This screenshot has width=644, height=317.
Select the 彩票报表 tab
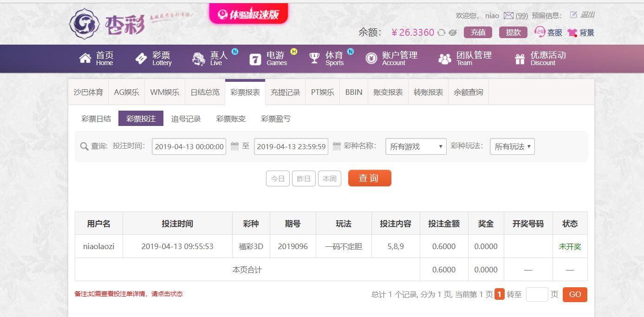(x=245, y=92)
